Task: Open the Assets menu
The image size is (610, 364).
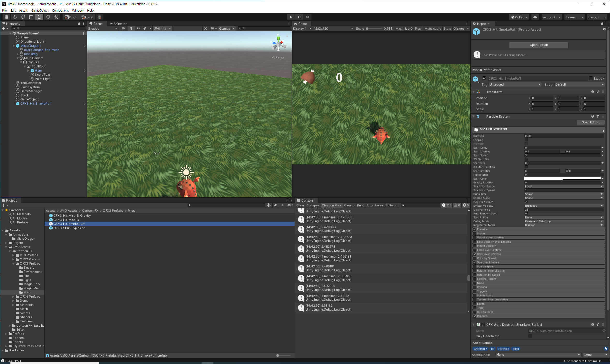Action: pos(23,10)
